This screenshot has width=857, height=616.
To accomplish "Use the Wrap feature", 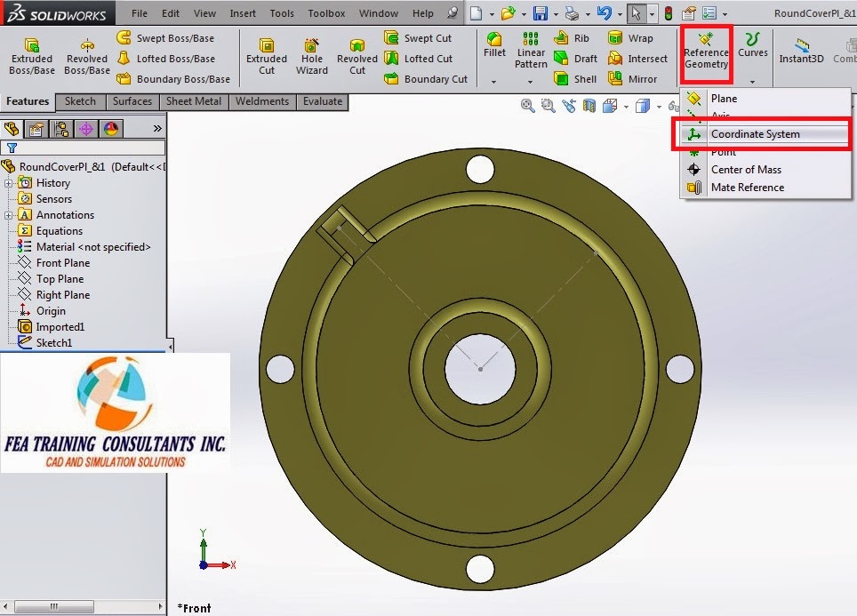I will pyautogui.click(x=630, y=38).
